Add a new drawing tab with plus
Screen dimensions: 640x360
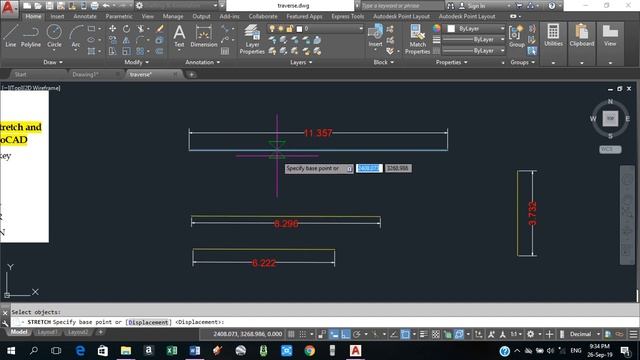coord(191,74)
